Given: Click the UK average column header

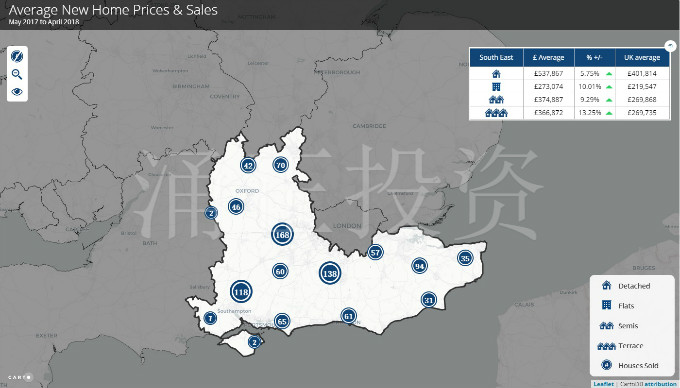Looking at the screenshot, I should (x=642, y=57).
